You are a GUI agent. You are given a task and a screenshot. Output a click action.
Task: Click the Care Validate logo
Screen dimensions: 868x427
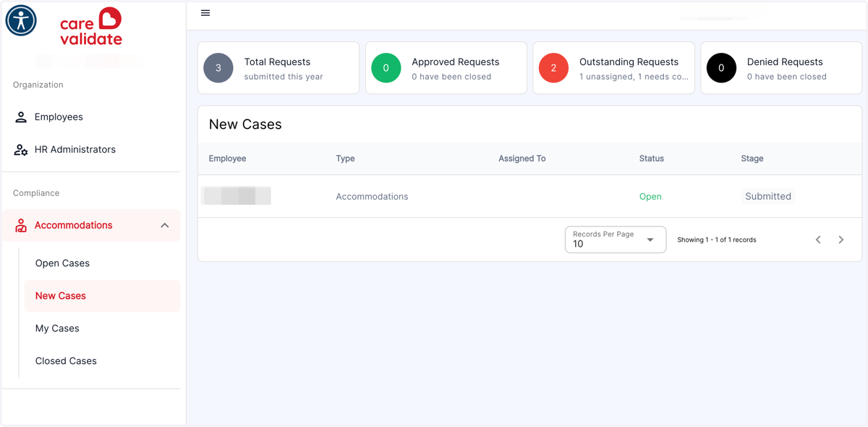(91, 27)
